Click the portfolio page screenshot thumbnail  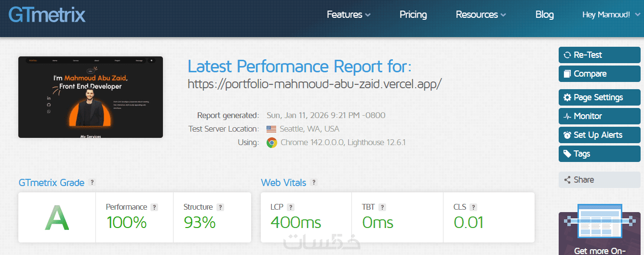pyautogui.click(x=91, y=97)
